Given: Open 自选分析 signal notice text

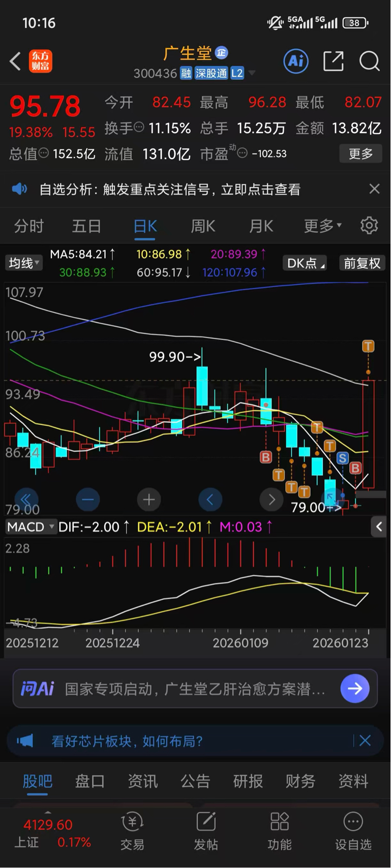Looking at the screenshot, I should [x=170, y=190].
